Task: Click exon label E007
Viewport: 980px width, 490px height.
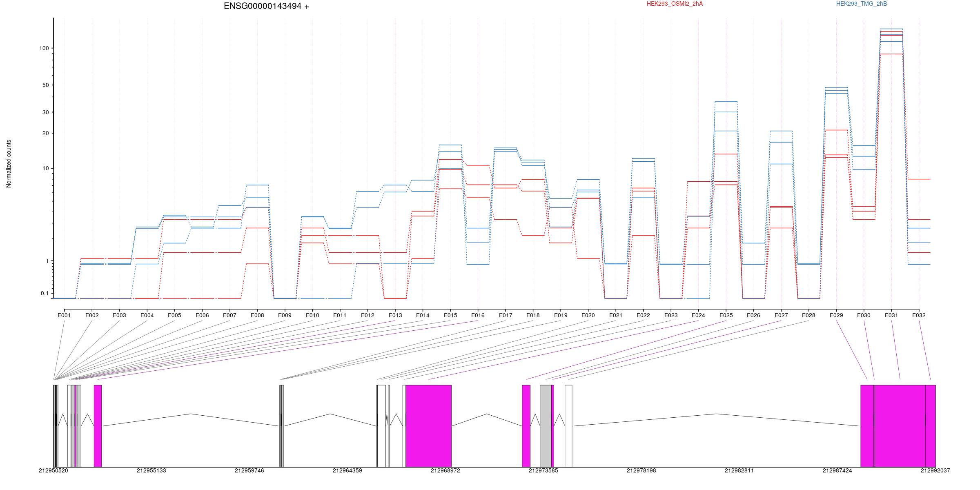Action: click(229, 315)
